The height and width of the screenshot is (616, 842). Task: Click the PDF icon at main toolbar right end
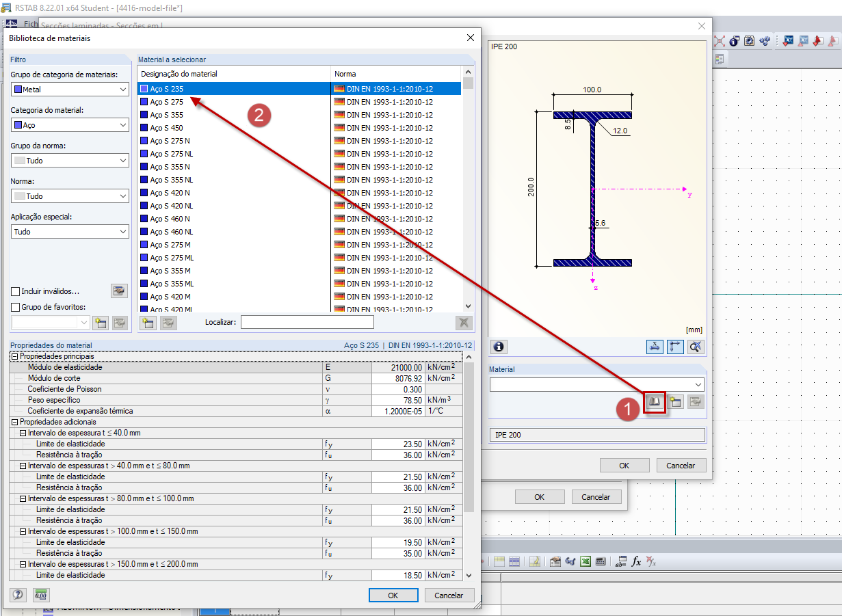[x=834, y=41]
